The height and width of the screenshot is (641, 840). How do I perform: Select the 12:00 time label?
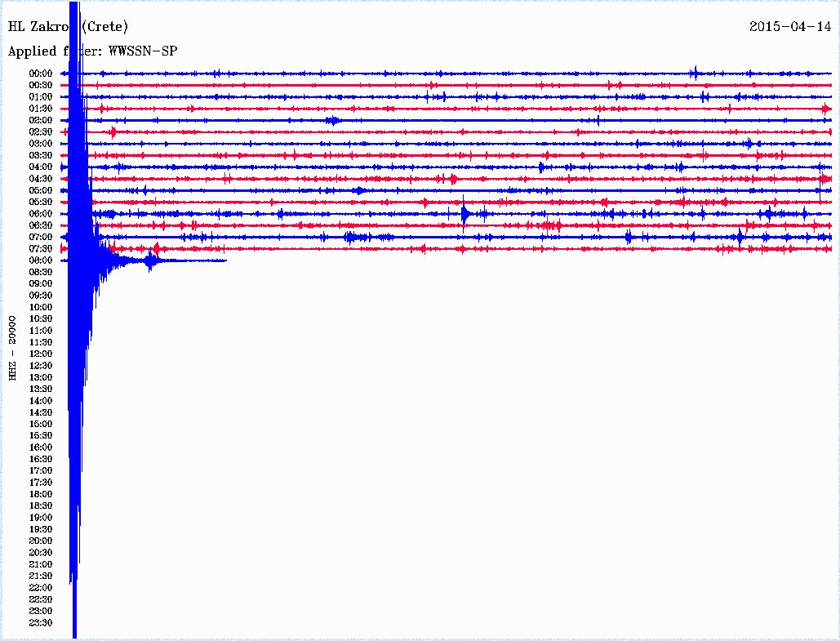click(x=41, y=354)
